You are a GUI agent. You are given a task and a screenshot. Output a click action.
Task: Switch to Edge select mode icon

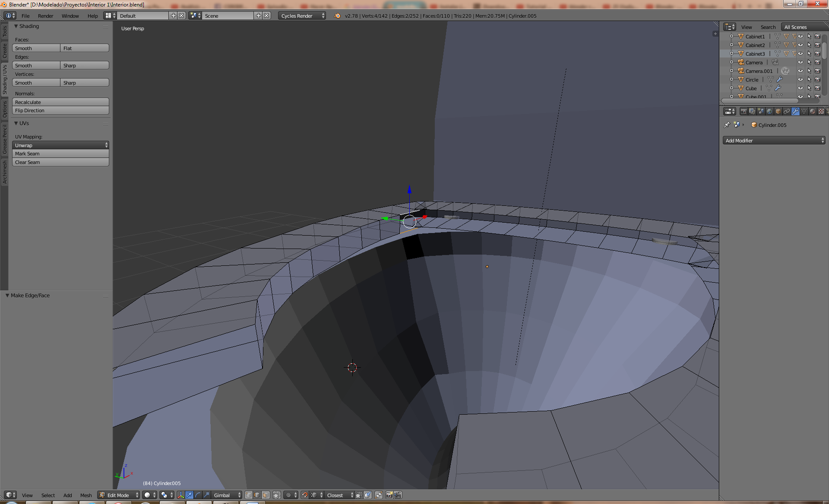pyautogui.click(x=257, y=495)
